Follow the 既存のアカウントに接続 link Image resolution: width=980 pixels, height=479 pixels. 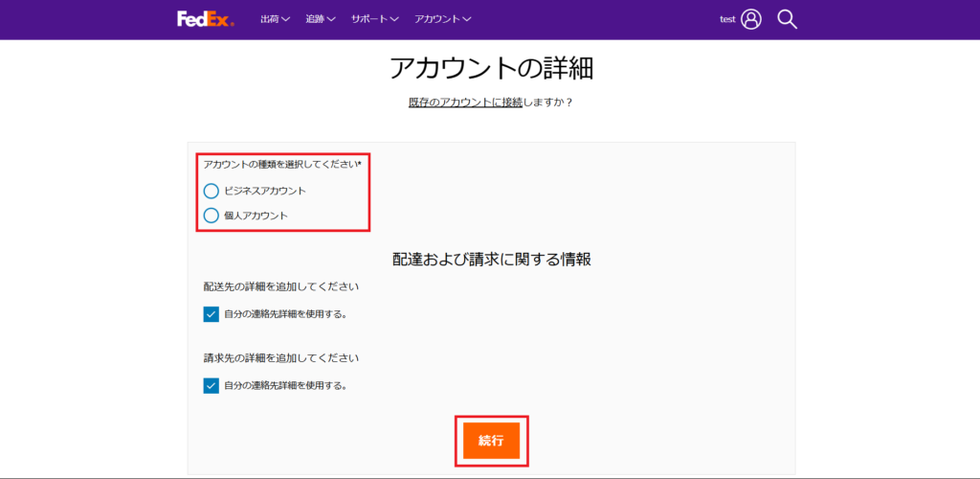pyautogui.click(x=465, y=102)
